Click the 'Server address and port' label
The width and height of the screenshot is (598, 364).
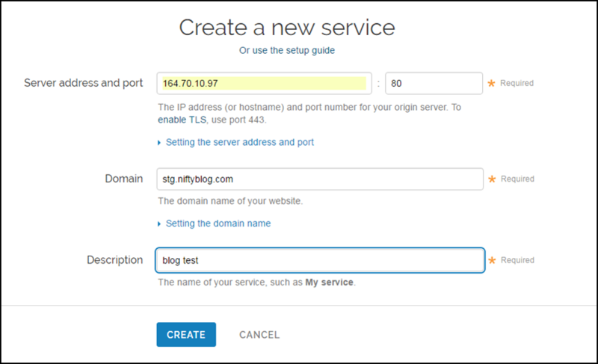point(84,83)
